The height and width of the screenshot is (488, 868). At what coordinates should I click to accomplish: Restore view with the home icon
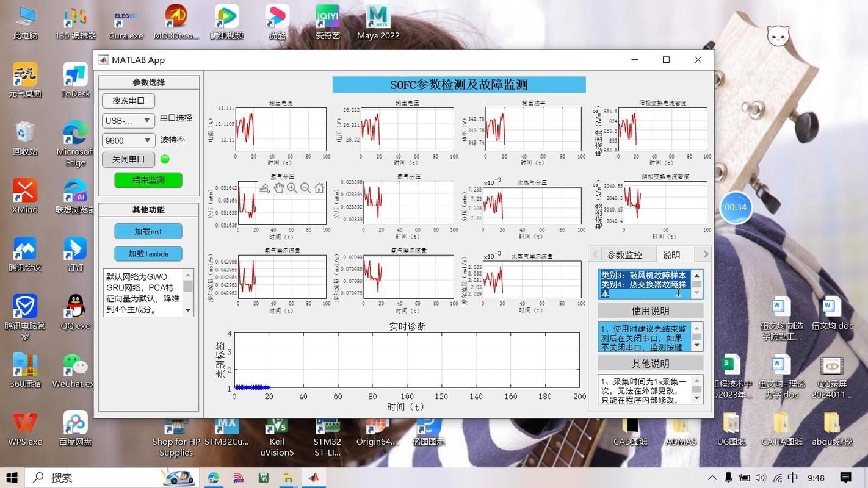coord(319,188)
